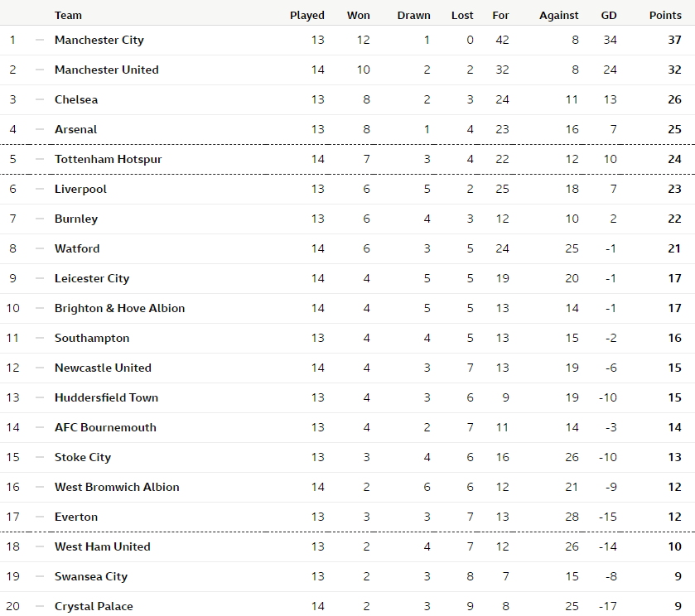Select Huddersfield Town team name
The image size is (695, 616).
pos(106,397)
